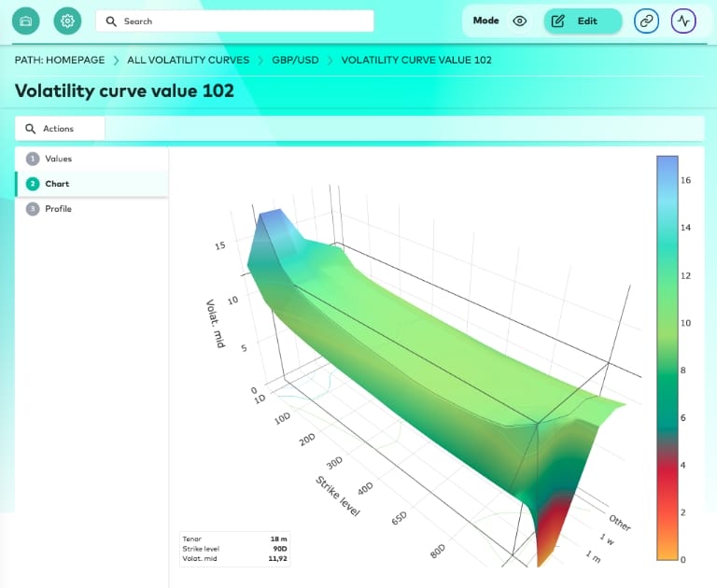Click the link chain icon
Screen dimensions: 717x588
pos(646,21)
